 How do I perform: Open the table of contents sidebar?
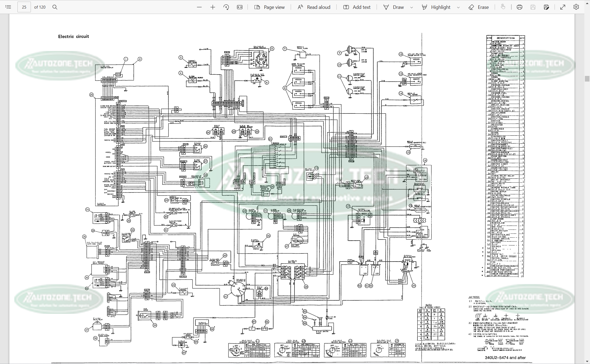(8, 7)
